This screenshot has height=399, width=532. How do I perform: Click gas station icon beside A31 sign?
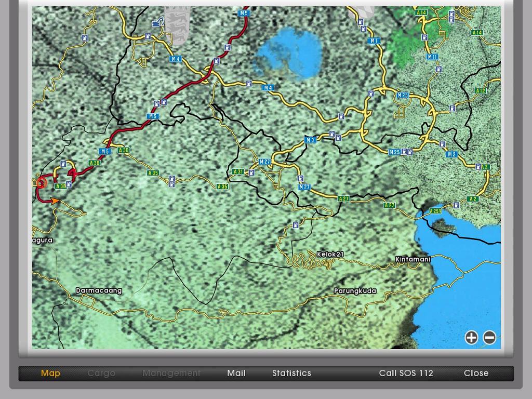point(251,172)
